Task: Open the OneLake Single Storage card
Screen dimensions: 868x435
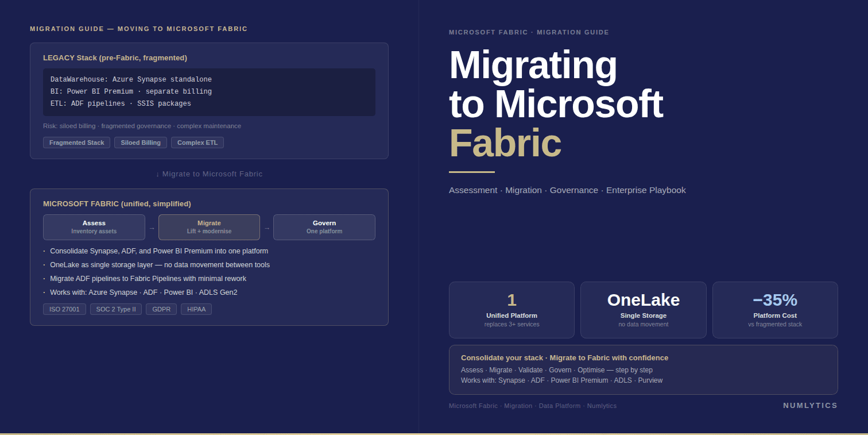Action: coord(644,310)
